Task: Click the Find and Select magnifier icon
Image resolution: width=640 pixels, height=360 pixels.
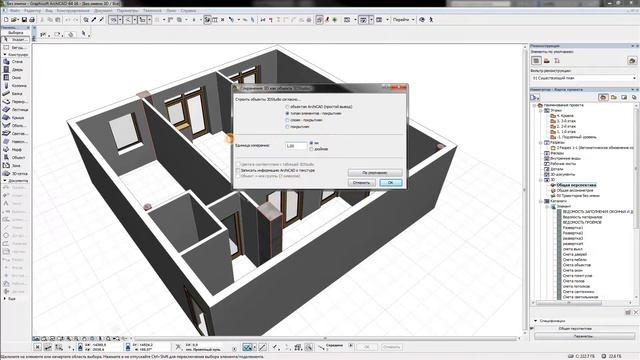Action: (86, 20)
